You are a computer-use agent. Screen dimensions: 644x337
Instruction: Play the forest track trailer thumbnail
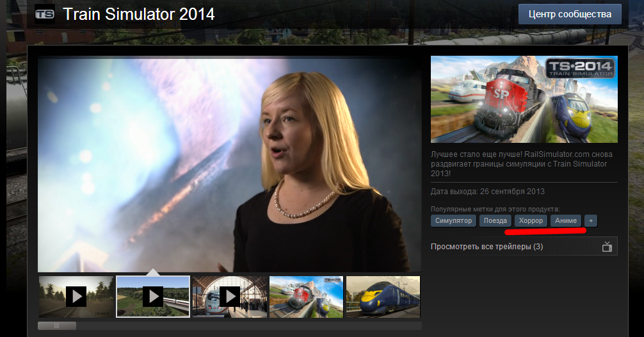76,297
